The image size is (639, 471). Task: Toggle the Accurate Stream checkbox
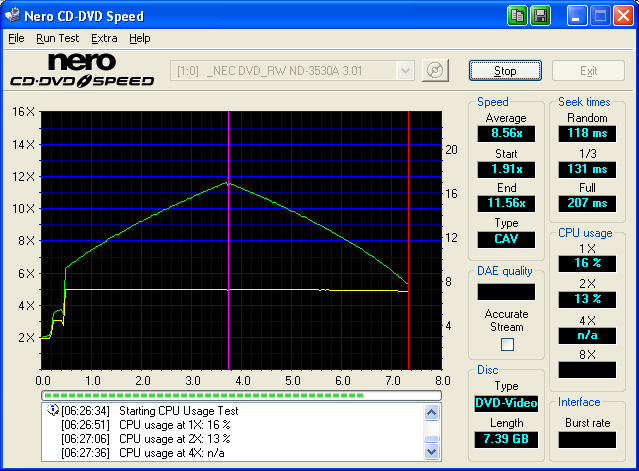(x=506, y=345)
